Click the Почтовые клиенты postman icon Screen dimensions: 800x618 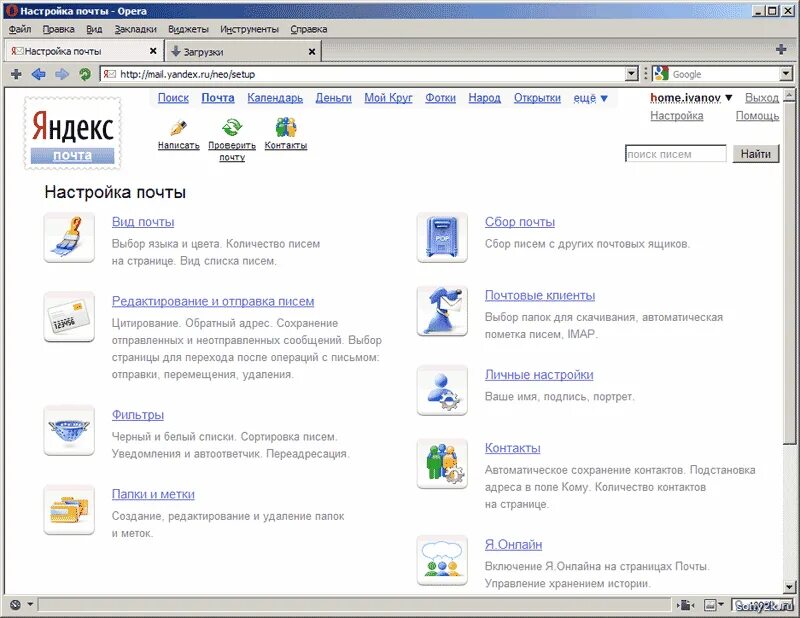pyautogui.click(x=442, y=311)
